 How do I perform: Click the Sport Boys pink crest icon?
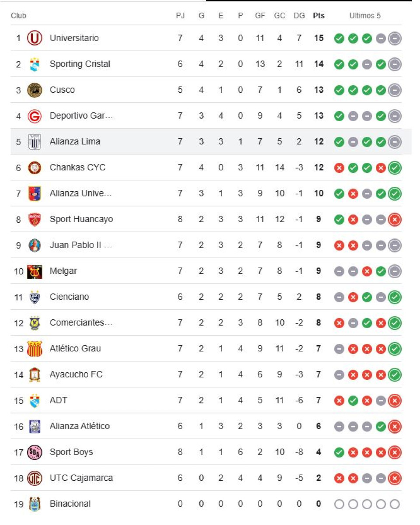[35, 452]
